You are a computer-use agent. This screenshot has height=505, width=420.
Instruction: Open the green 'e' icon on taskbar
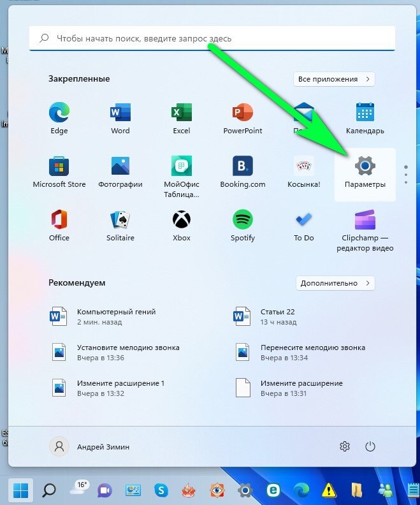click(x=273, y=490)
